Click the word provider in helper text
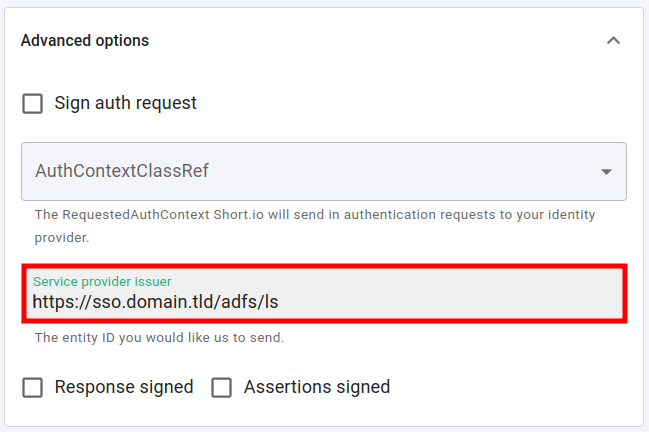Screen dimensions: 649x432 point(62,238)
